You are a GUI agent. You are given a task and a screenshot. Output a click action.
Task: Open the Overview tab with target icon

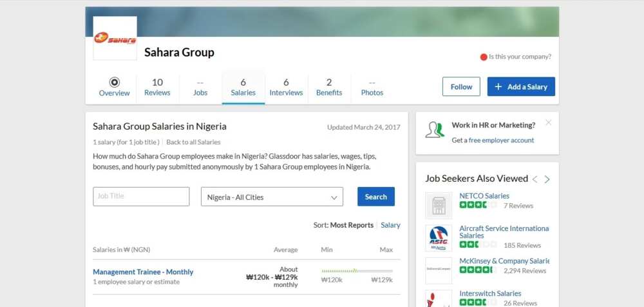(114, 87)
